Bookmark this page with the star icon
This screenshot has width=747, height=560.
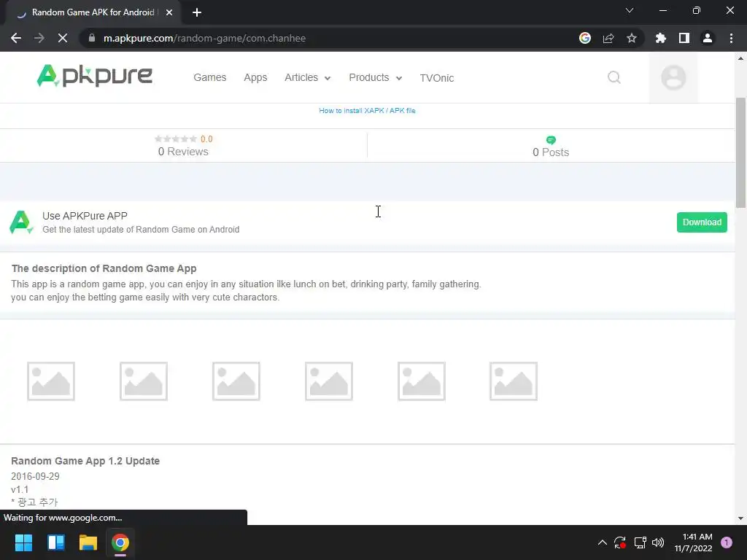pos(632,38)
